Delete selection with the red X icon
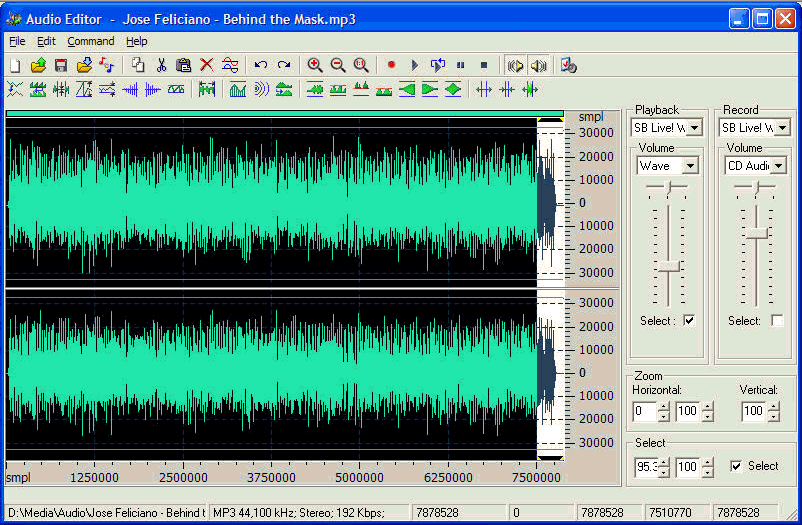This screenshot has width=802, height=525. tap(207, 65)
